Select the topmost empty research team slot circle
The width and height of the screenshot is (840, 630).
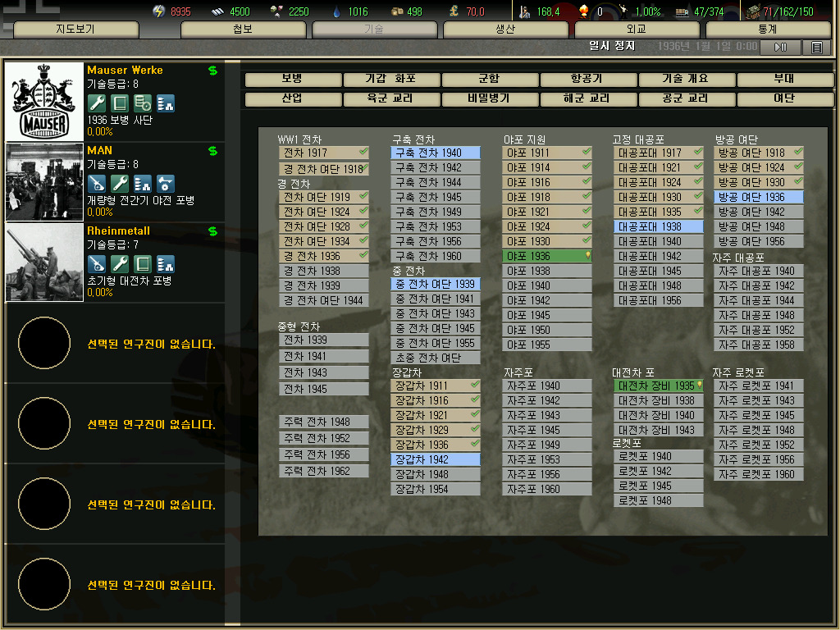pyautogui.click(x=44, y=344)
